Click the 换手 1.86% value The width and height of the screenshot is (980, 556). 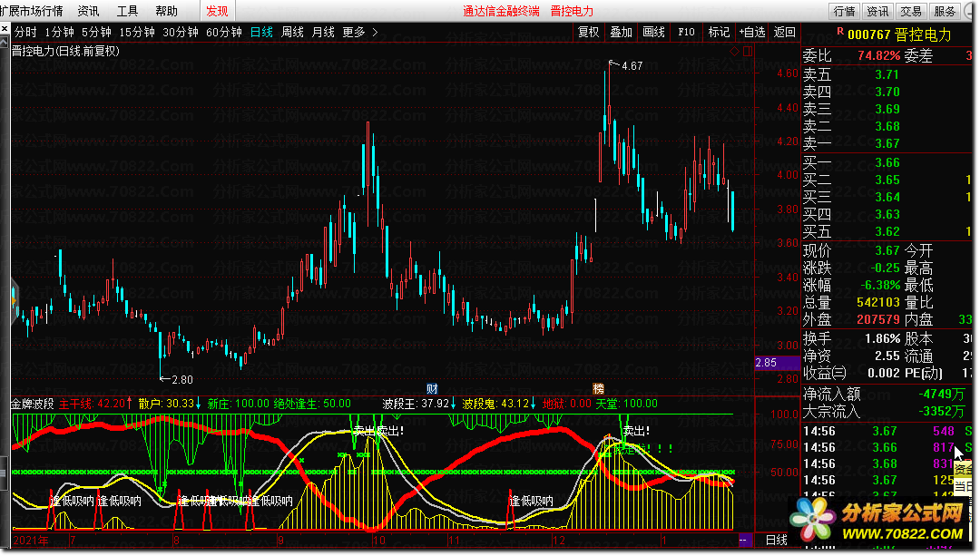(x=883, y=338)
